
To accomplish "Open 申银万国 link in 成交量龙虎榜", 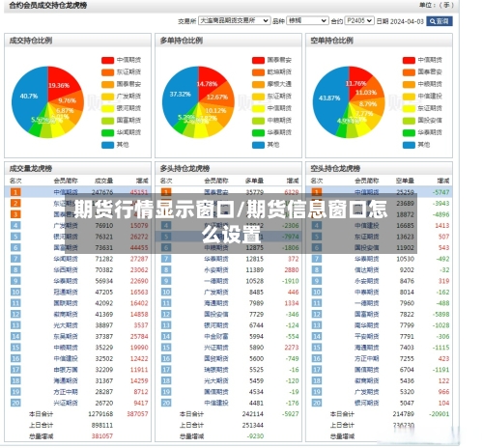I will point(66,370).
